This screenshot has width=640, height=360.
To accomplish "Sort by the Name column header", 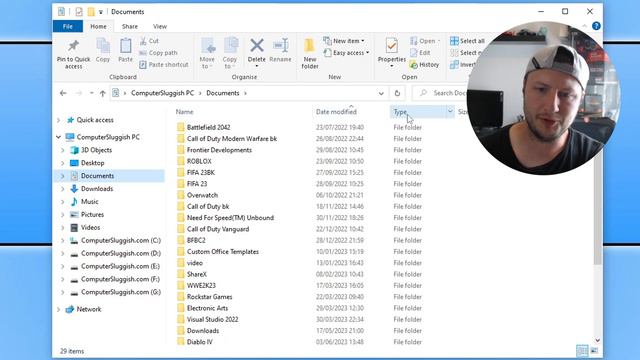I will (184, 112).
